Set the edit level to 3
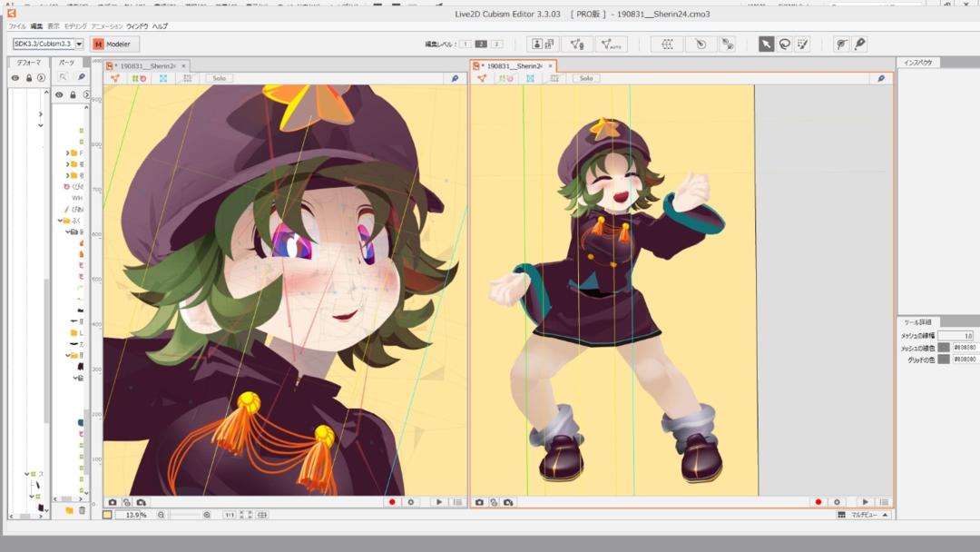This screenshot has width=980, height=552. (x=496, y=44)
